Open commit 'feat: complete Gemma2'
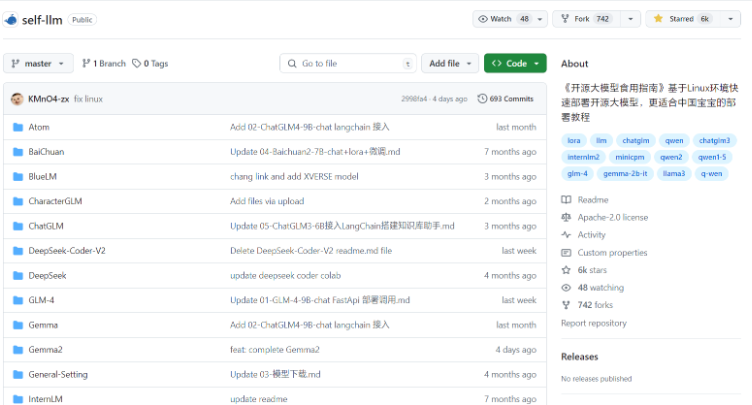The width and height of the screenshot is (752, 405). pyautogui.click(x=274, y=349)
